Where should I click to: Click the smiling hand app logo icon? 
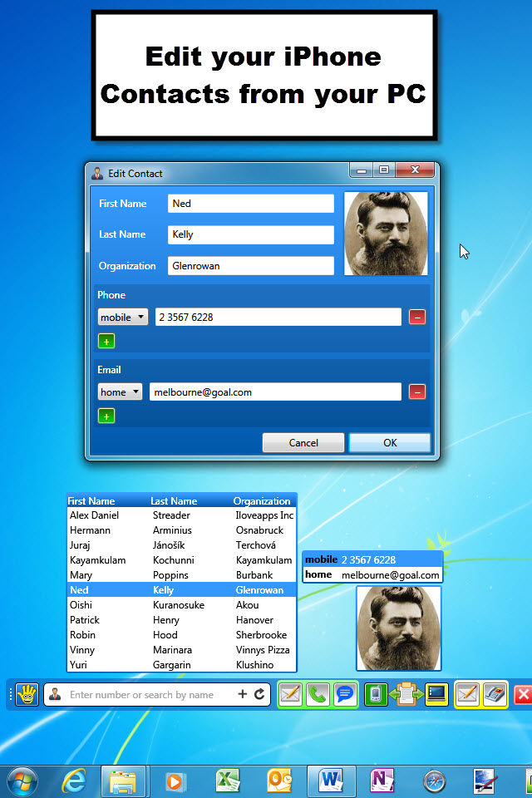pyautogui.click(x=27, y=694)
